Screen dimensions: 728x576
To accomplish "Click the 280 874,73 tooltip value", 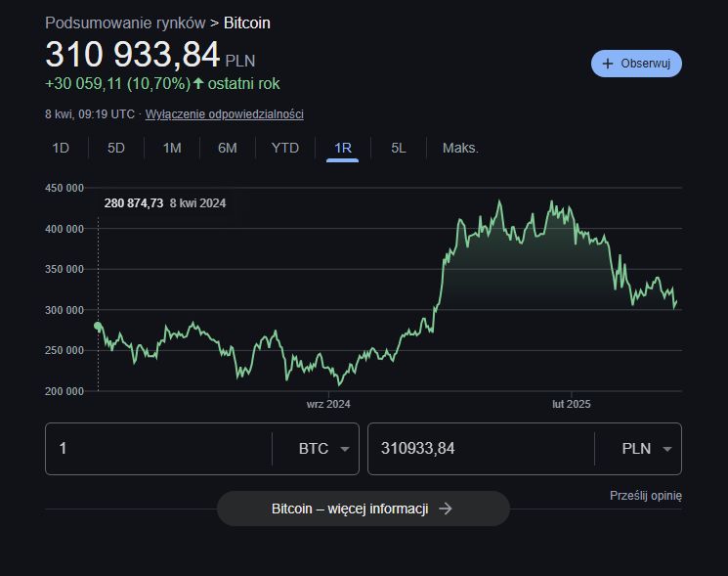I will coord(134,203).
